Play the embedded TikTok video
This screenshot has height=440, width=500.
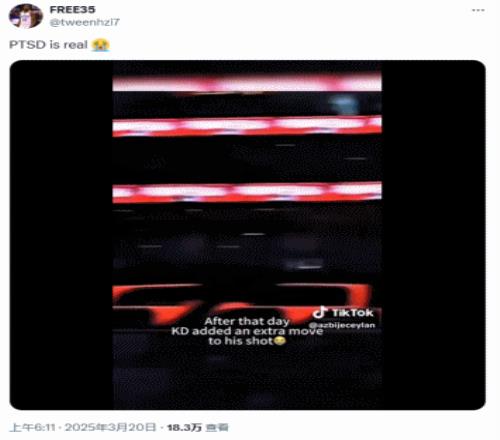[x=247, y=235]
